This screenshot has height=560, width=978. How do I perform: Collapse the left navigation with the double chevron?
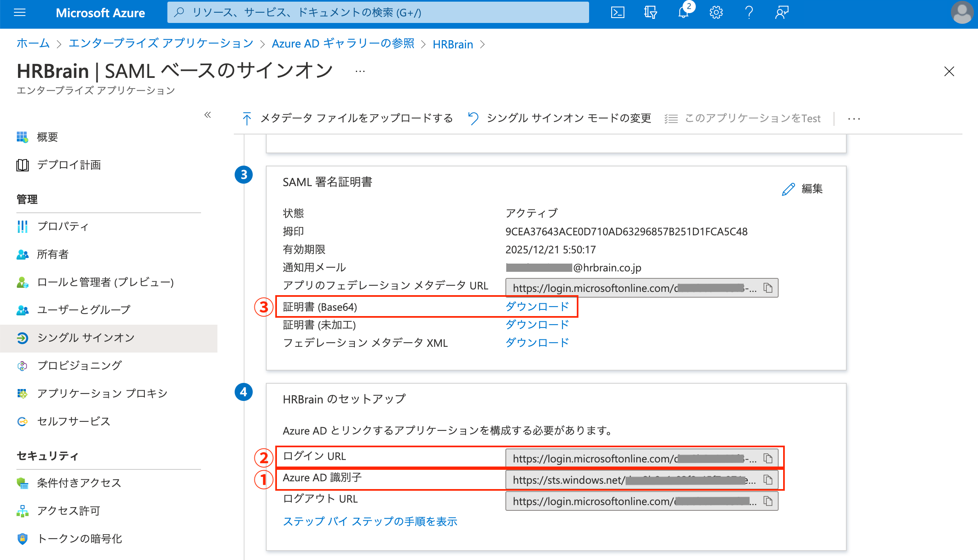208,115
